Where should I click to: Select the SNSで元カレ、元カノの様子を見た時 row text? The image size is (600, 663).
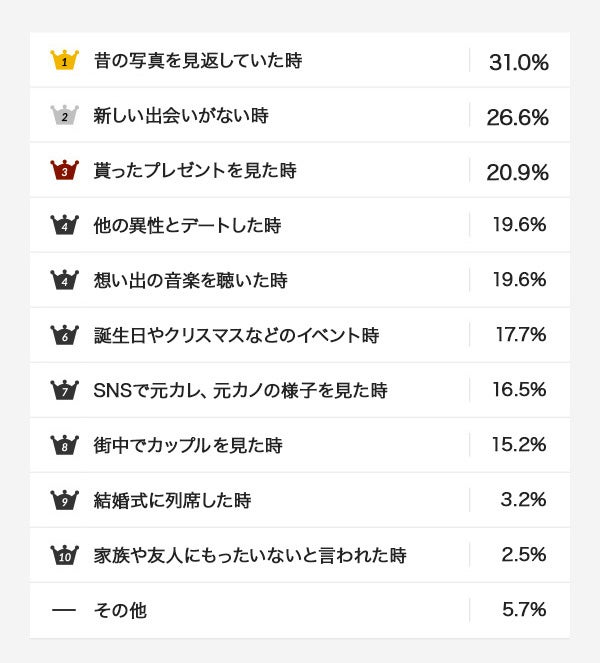click(x=240, y=391)
